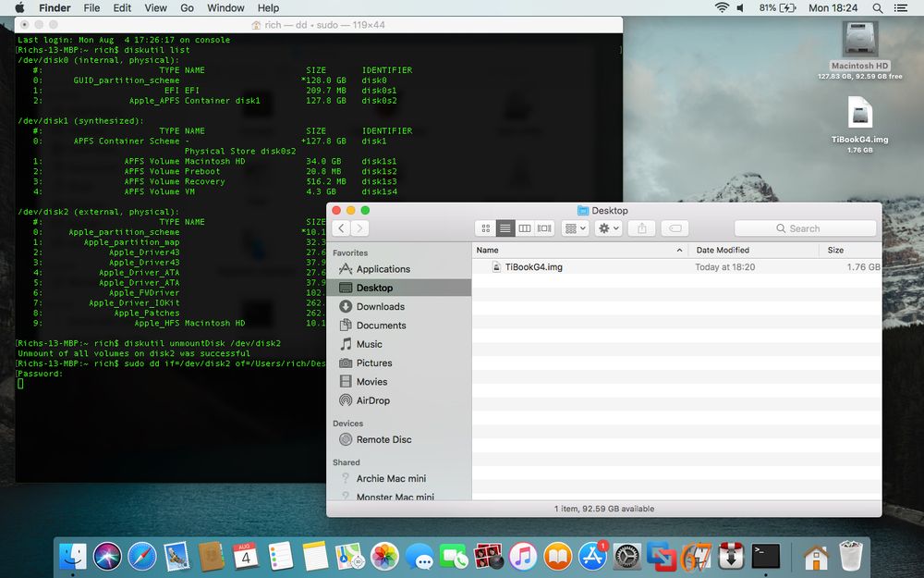
Task: Open the Help menu
Action: 268,7
